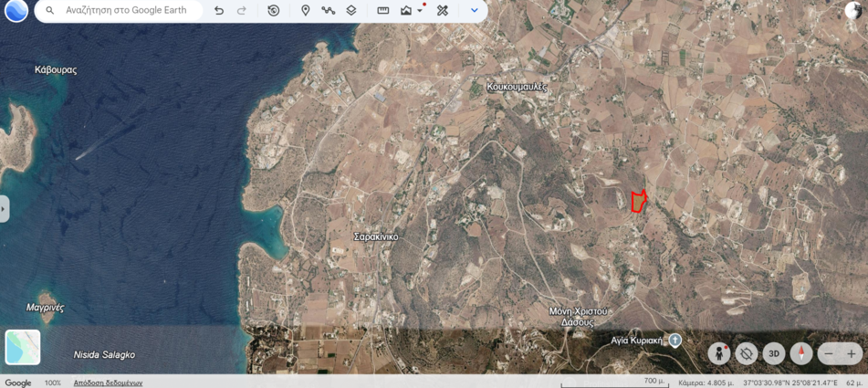Image resolution: width=868 pixels, height=388 pixels.
Task: Toggle the 3D view button
Action: tap(774, 353)
